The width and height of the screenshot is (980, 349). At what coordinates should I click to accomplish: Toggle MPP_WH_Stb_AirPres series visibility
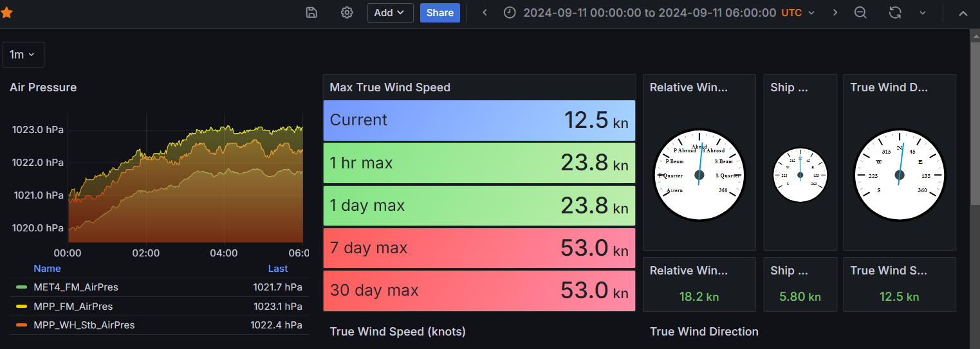(84, 325)
